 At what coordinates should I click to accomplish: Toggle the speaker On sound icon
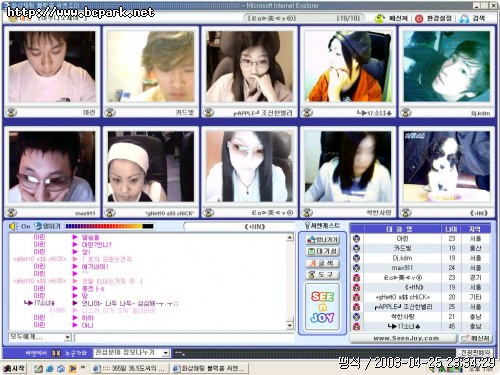(13, 226)
